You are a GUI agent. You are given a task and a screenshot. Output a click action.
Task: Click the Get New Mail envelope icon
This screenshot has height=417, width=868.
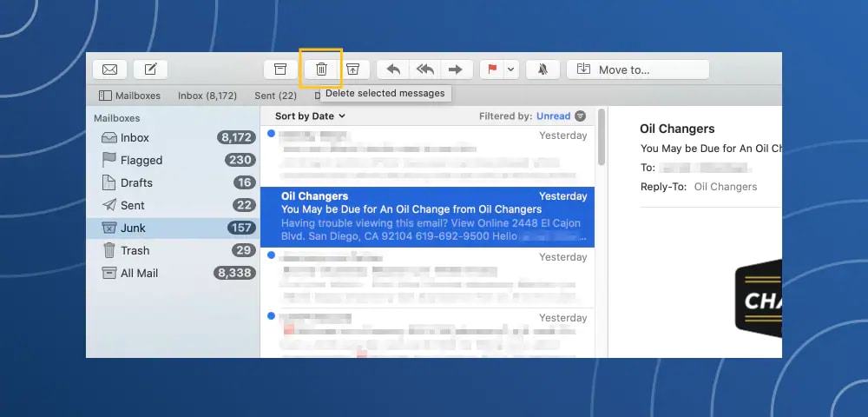click(x=109, y=69)
